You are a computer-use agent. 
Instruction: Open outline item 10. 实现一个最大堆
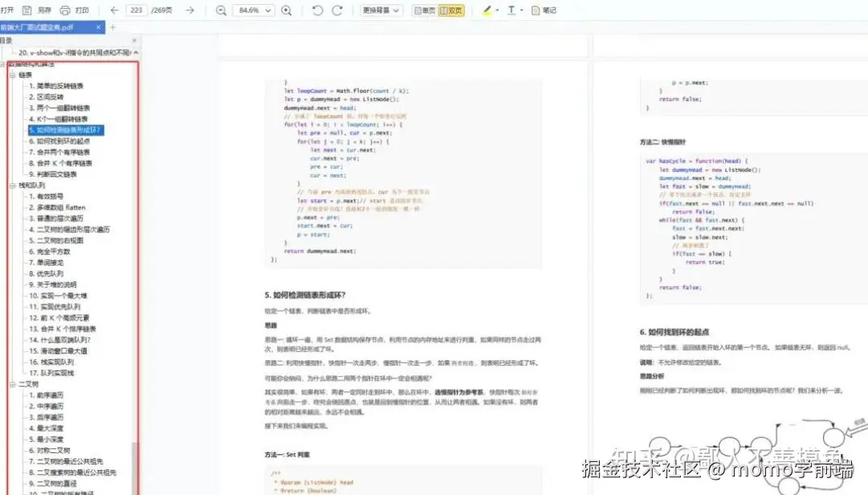click(58, 296)
